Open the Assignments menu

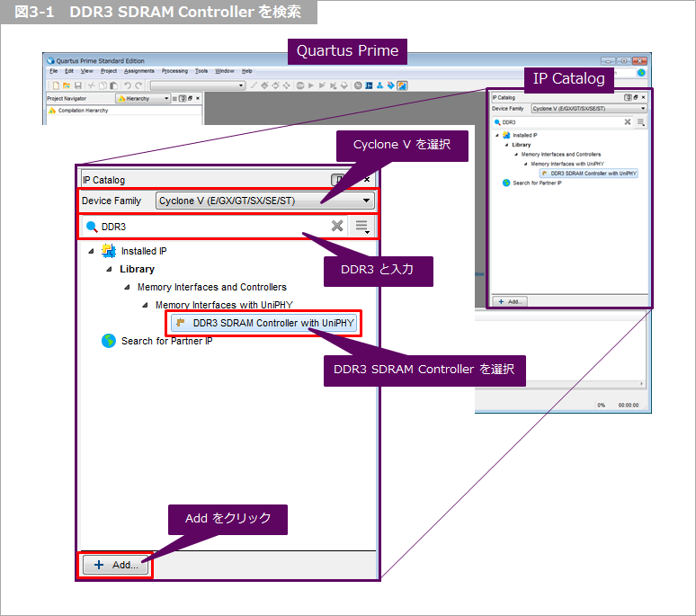[139, 71]
